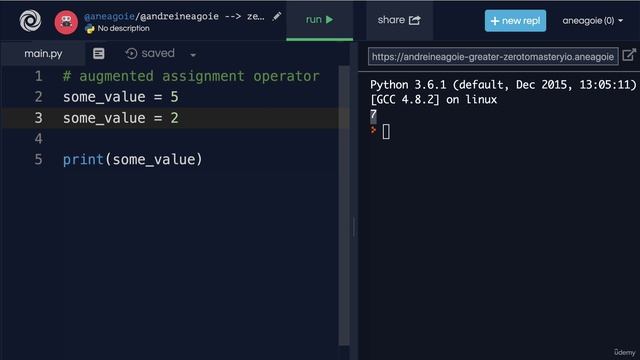
Task: Click the [GCC 4.8.2] on linux line
Action: pos(433,100)
